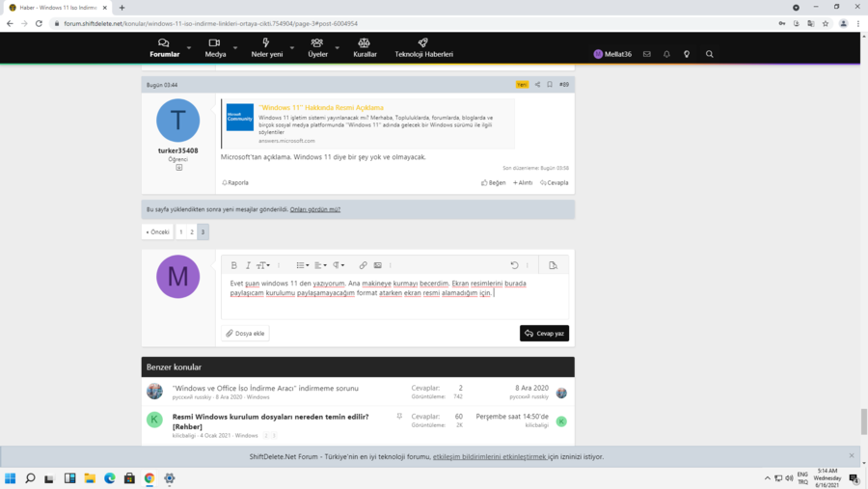This screenshot has height=489, width=868.
Task: Toggle bold formatting in reply editor
Action: [233, 265]
